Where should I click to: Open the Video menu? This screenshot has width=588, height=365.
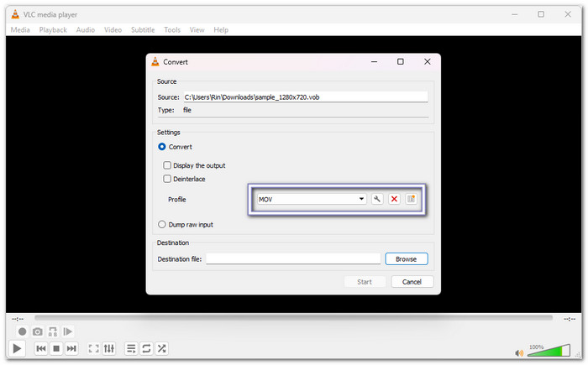click(x=113, y=29)
